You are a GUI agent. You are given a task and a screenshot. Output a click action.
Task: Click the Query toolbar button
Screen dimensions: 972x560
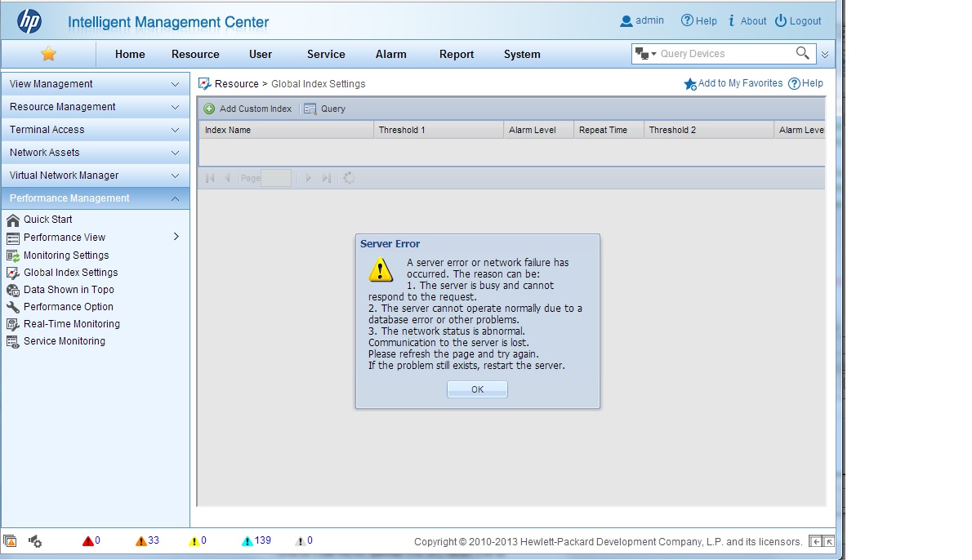click(x=325, y=109)
